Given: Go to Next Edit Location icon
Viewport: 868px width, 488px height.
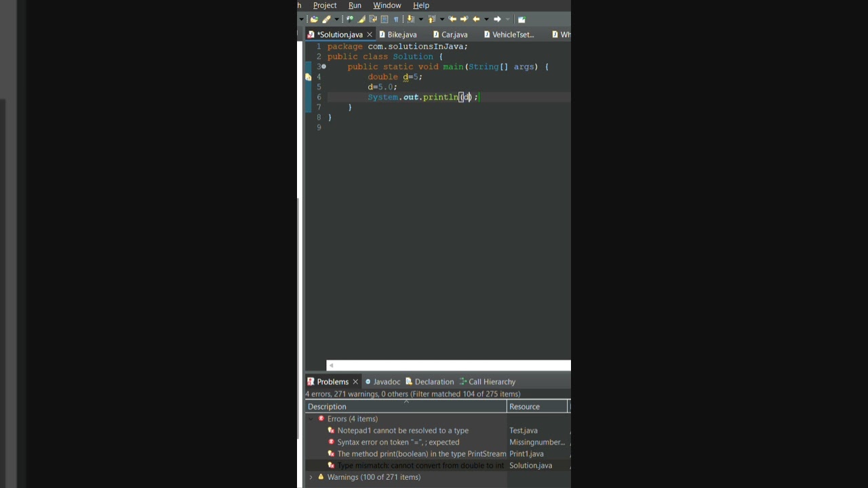Looking at the screenshot, I should click(x=464, y=19).
